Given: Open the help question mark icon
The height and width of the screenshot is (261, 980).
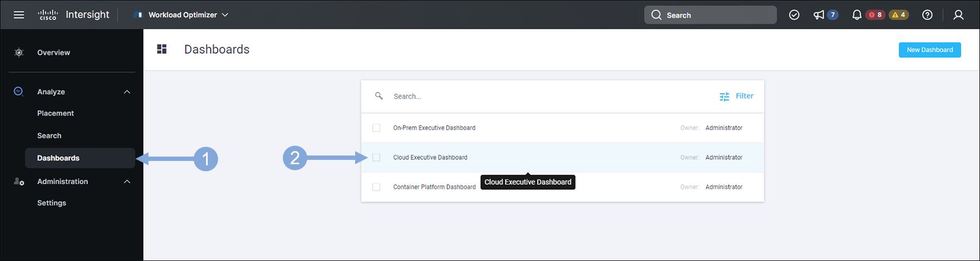Looking at the screenshot, I should [927, 15].
